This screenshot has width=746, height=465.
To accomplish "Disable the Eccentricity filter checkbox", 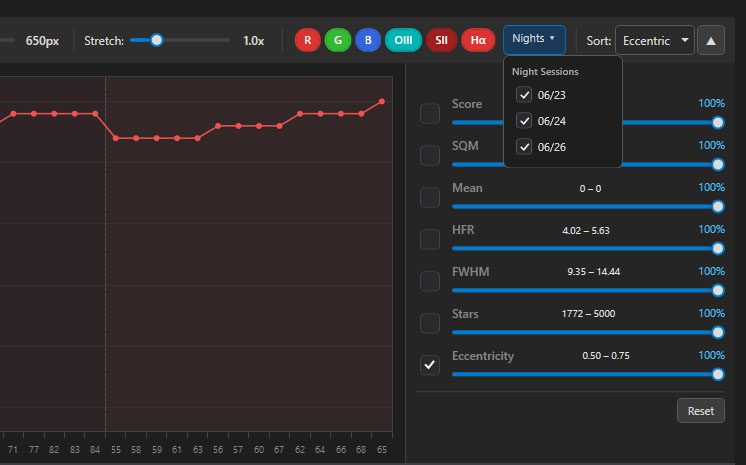I will click(x=430, y=365).
